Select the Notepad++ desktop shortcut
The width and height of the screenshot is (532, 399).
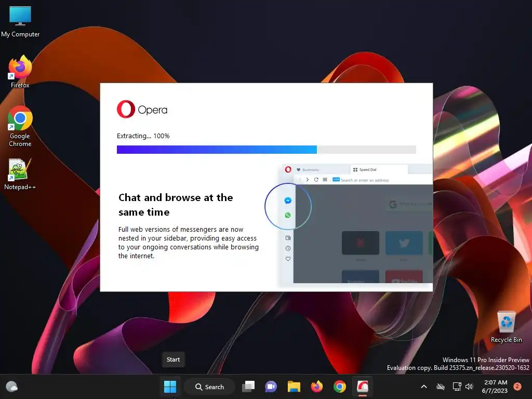click(20, 174)
